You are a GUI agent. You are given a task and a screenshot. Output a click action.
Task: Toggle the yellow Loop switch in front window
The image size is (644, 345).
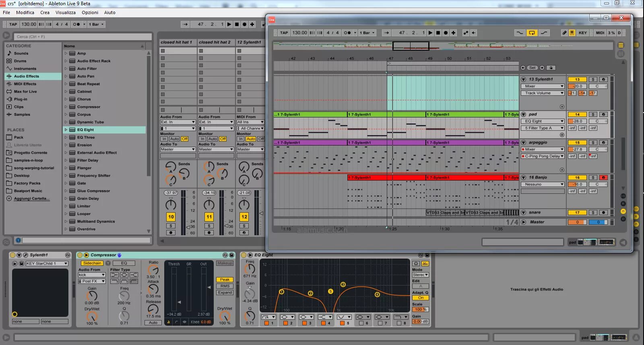[532, 33]
